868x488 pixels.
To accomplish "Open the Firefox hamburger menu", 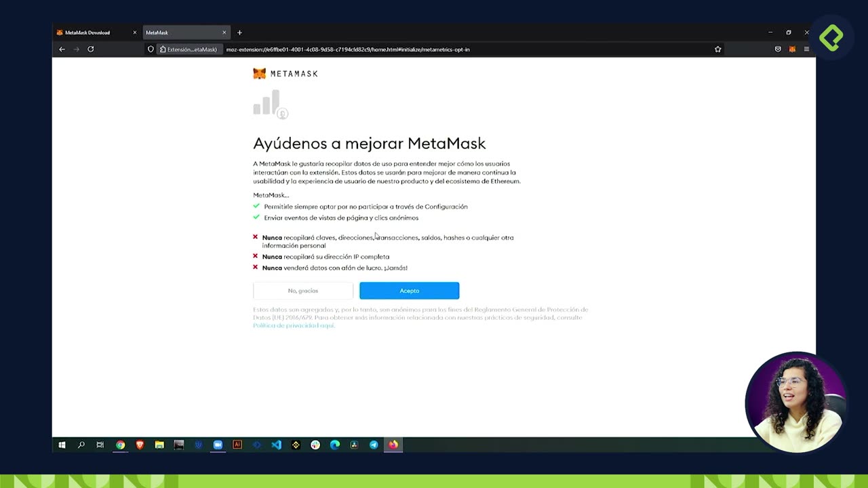I will pyautogui.click(x=806, y=49).
